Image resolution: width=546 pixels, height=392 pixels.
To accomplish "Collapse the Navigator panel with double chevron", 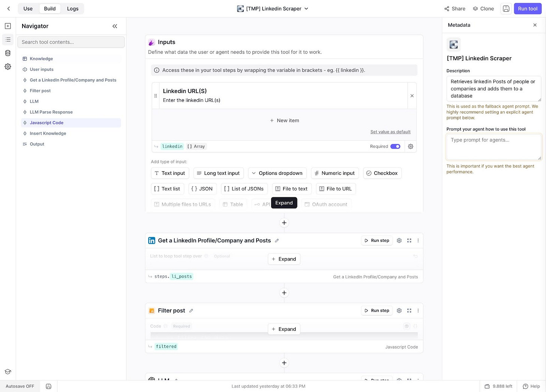I will 115,26.
